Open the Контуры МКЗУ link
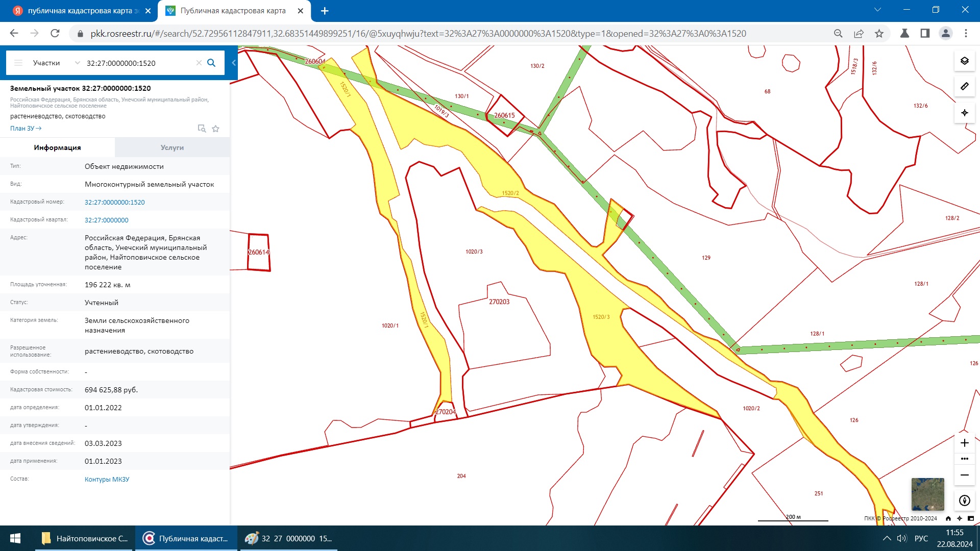The image size is (980, 551). coord(107,480)
